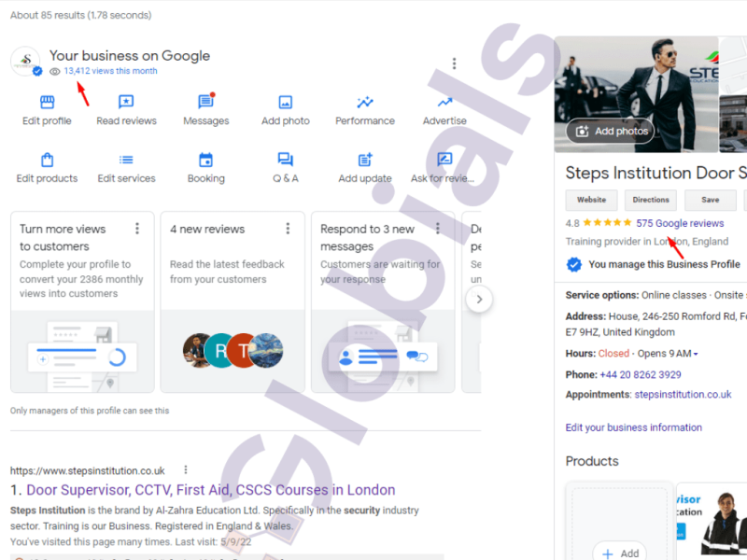
Task: Open the 4 new reviews card
Action: (233, 301)
